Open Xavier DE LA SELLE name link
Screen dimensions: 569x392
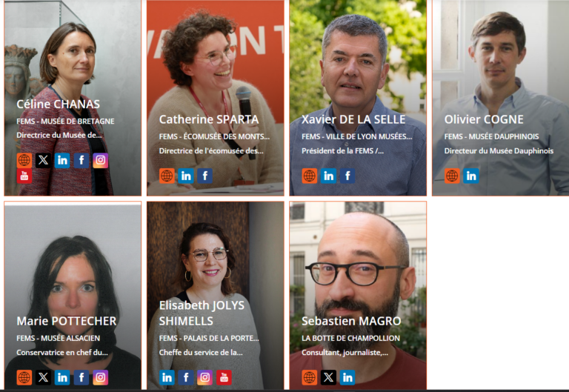(x=353, y=119)
